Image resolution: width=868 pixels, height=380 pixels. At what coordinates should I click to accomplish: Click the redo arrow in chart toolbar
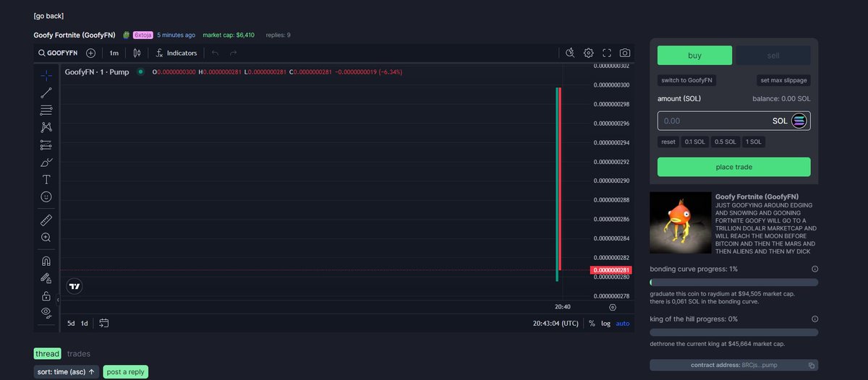point(233,53)
